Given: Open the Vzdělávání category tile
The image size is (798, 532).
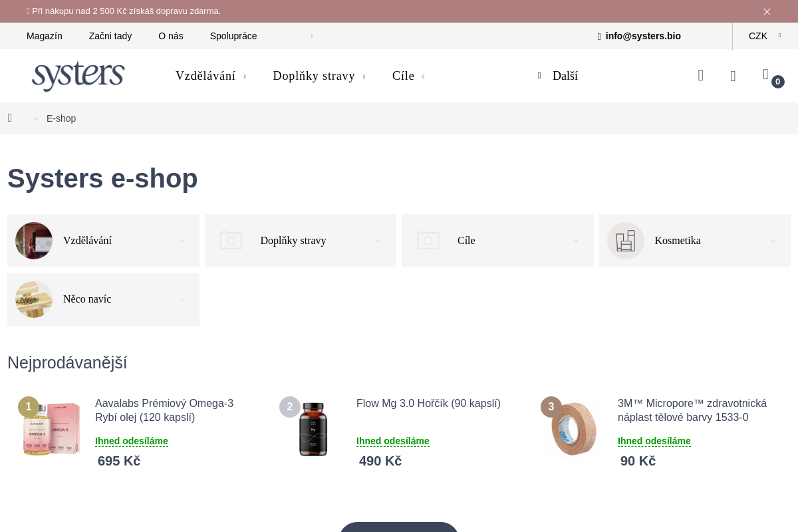Looking at the screenshot, I should coord(103,241).
